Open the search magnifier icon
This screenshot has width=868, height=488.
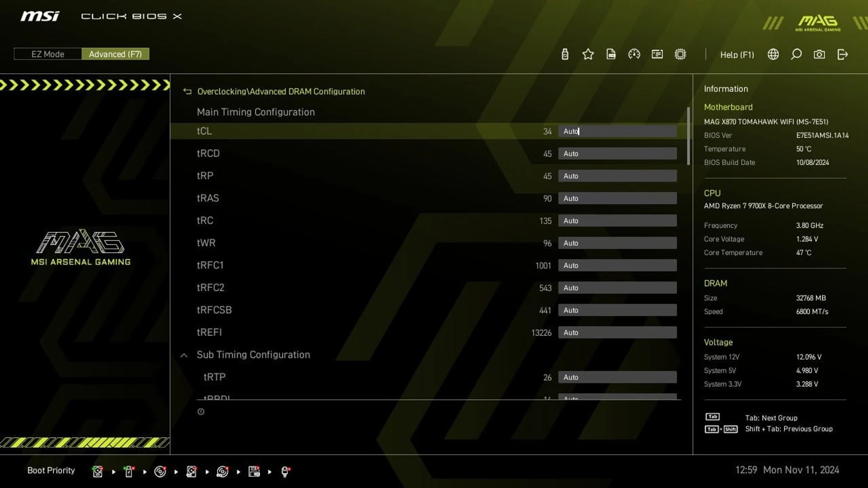[796, 54]
